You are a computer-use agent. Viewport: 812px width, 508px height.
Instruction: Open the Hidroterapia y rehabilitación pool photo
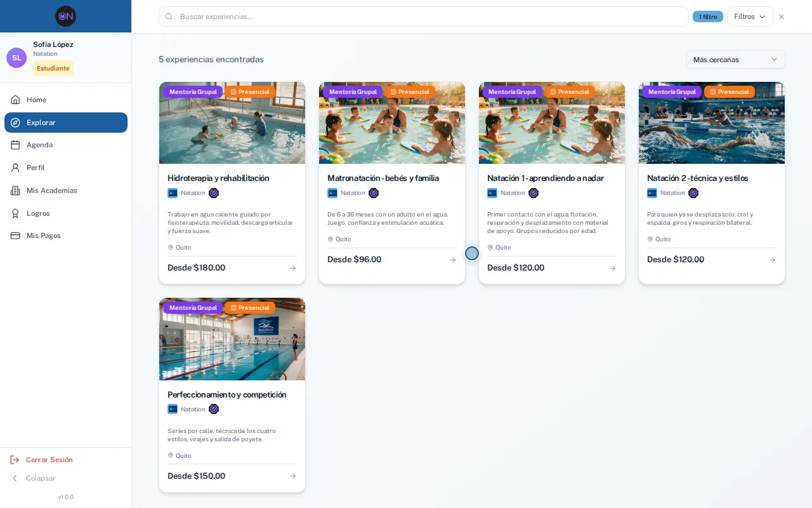tap(232, 123)
